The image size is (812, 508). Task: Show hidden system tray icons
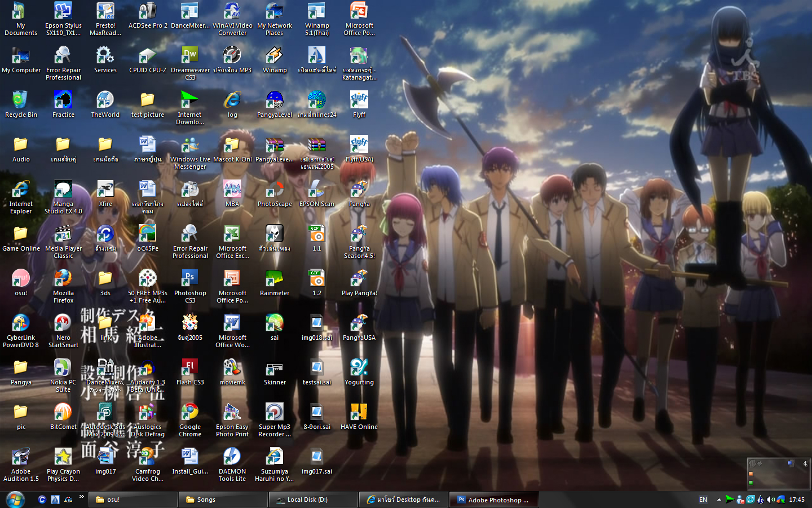tap(719, 500)
